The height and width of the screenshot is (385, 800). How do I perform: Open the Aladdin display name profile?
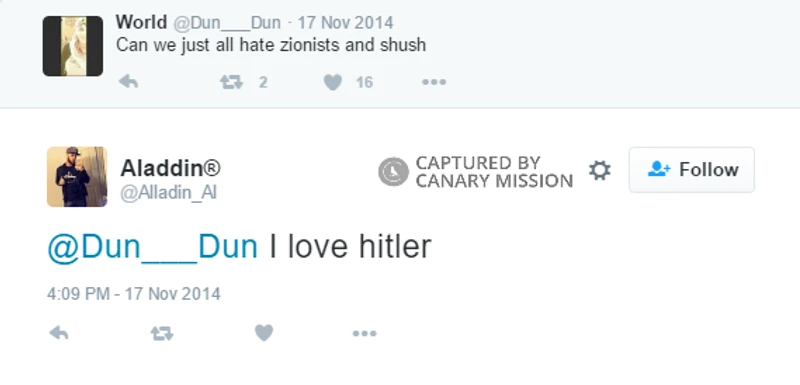coord(170,168)
